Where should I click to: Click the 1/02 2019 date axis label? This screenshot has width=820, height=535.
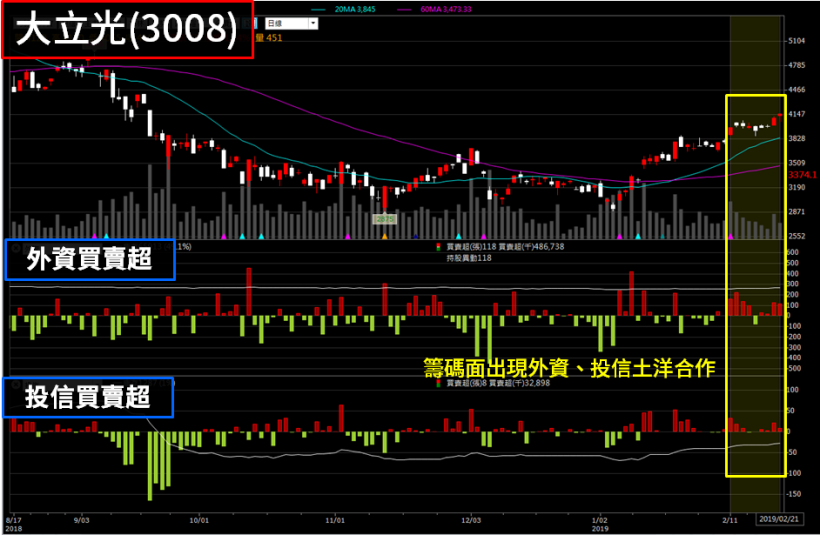(600, 524)
